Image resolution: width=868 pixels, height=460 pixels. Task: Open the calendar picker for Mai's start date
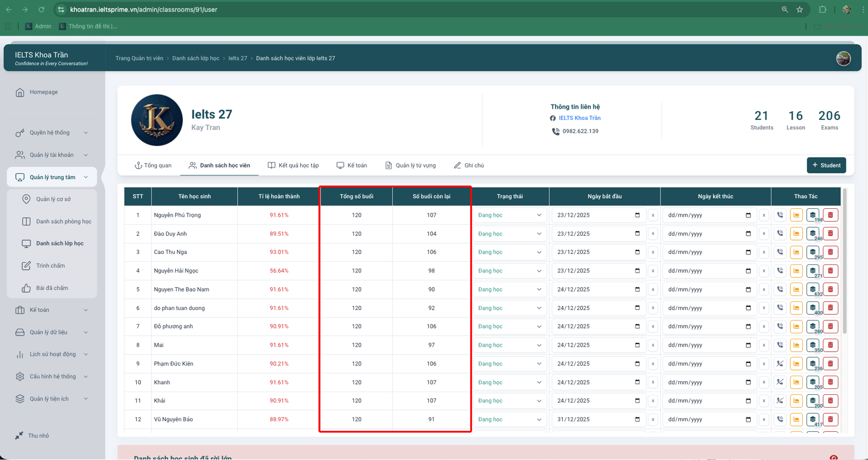tap(637, 345)
